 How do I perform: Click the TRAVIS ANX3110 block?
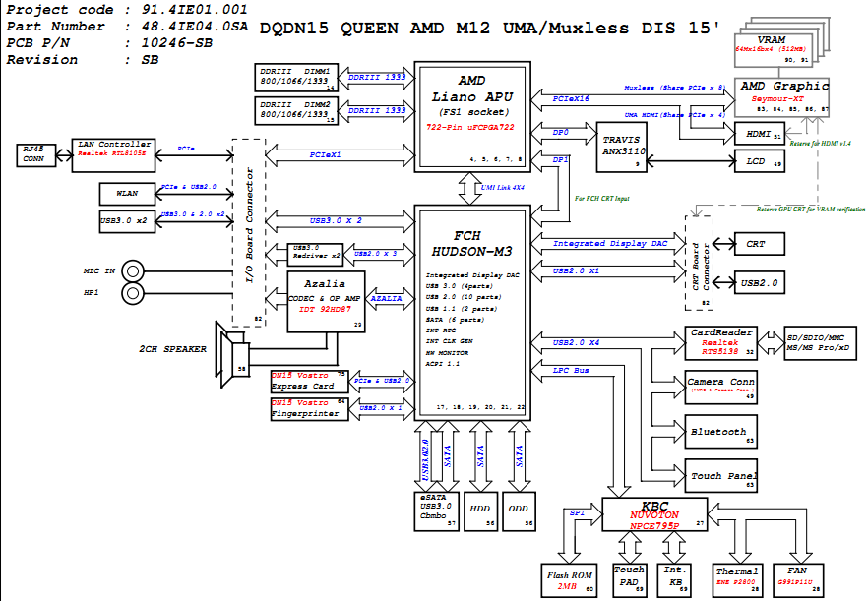click(x=622, y=147)
